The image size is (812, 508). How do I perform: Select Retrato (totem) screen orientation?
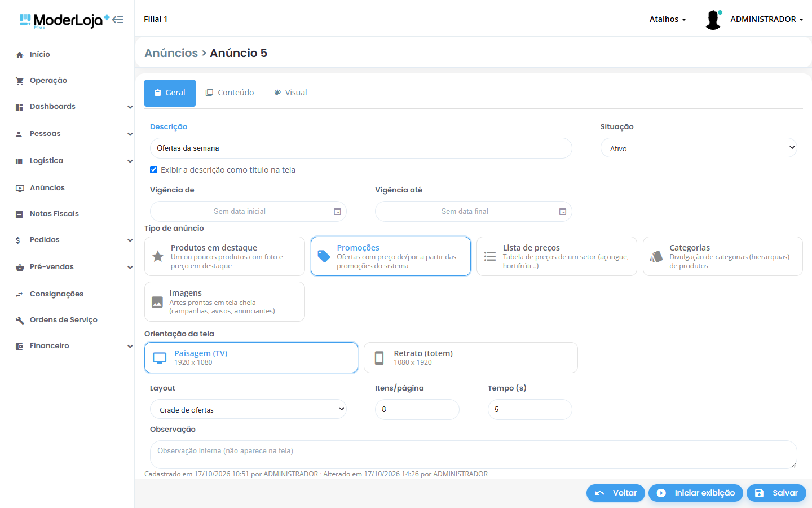pyautogui.click(x=471, y=358)
